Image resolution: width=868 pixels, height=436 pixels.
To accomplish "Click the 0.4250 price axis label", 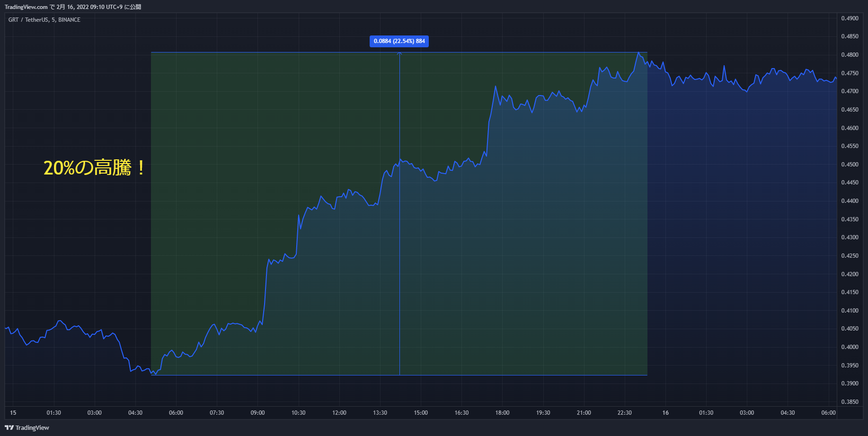I will pos(850,256).
